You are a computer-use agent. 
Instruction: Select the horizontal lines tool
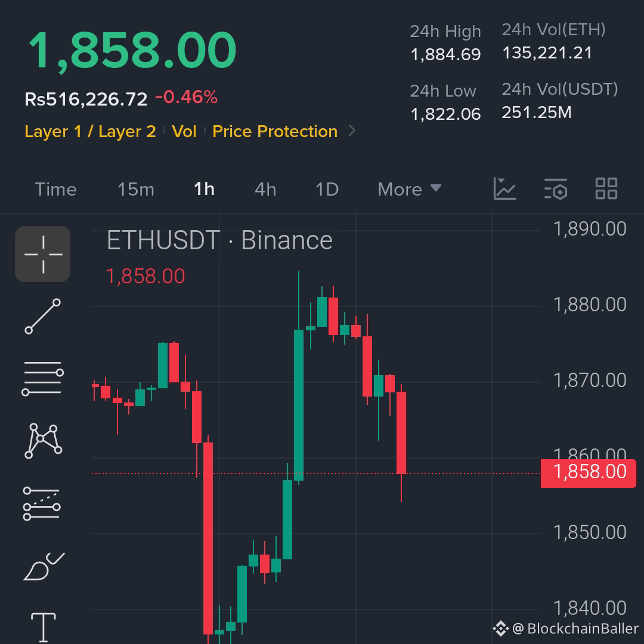(x=43, y=378)
